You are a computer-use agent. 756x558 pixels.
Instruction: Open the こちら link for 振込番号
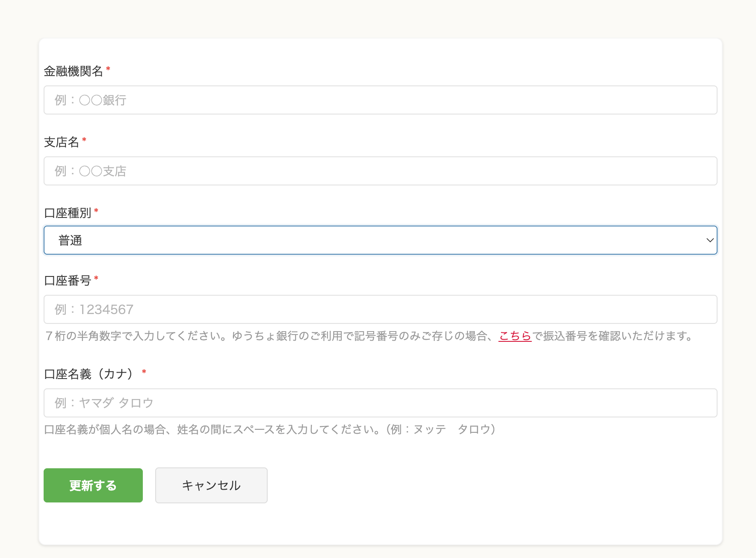(515, 336)
